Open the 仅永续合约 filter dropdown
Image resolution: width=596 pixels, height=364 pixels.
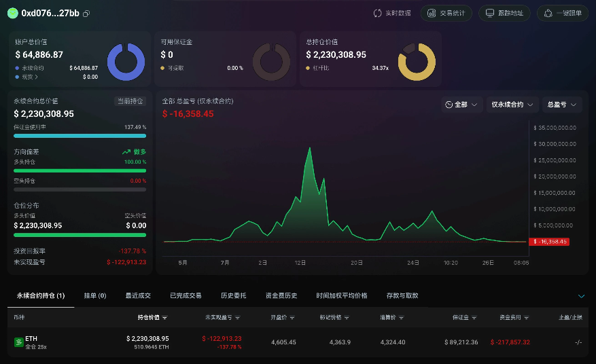click(x=512, y=105)
